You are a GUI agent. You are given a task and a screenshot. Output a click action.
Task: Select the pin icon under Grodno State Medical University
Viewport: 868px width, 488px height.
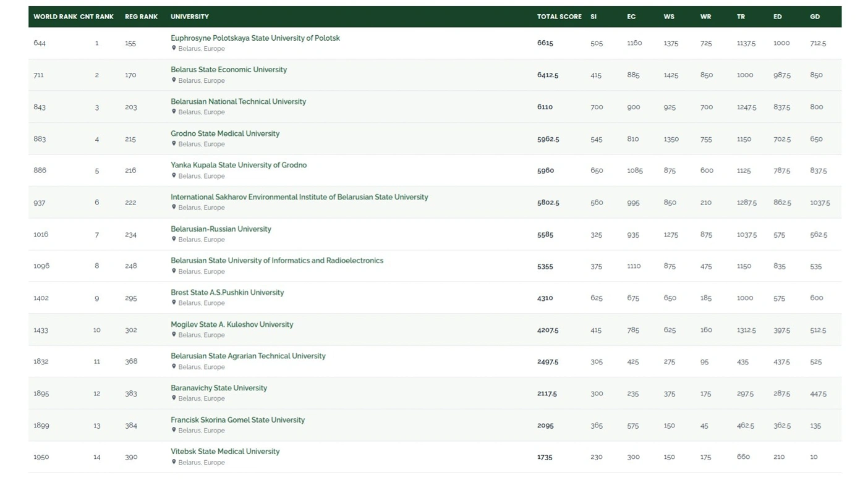(174, 144)
